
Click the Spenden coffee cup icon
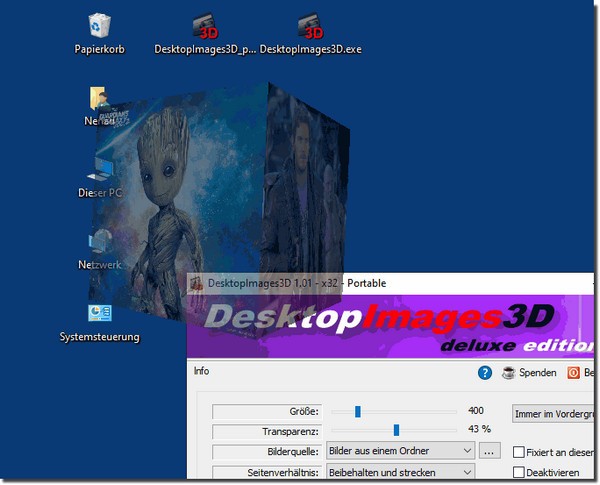(509, 373)
